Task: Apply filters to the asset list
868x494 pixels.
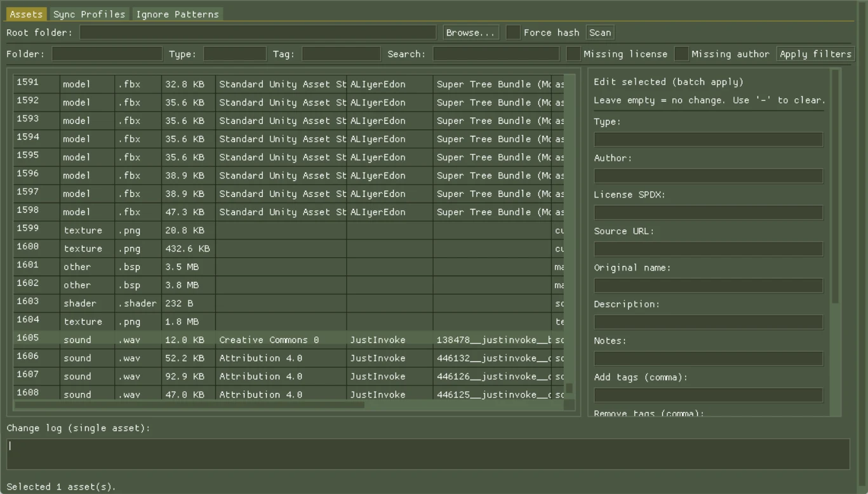Action: click(815, 54)
